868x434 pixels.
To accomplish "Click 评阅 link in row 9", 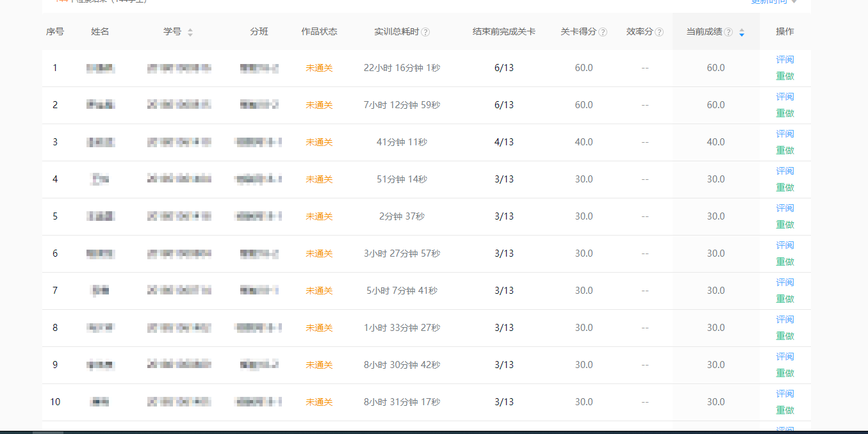I will tap(785, 357).
